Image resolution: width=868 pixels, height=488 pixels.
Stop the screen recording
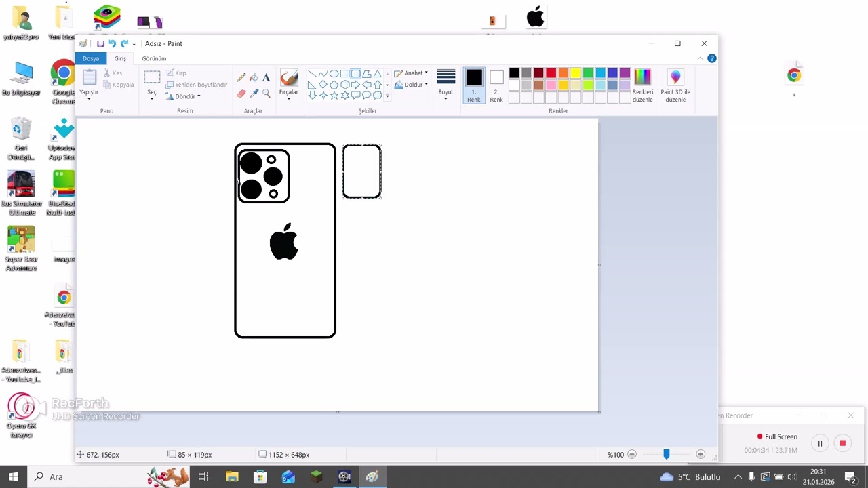point(842,443)
